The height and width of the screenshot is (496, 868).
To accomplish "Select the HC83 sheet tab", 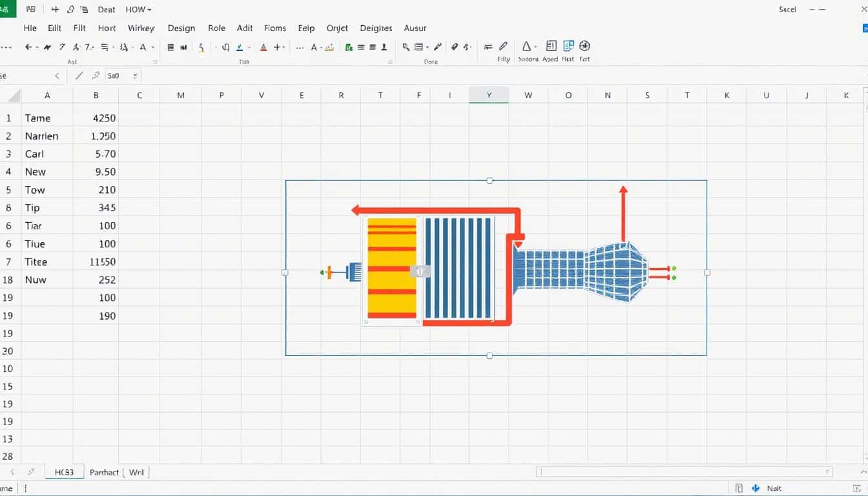I will [x=64, y=472].
